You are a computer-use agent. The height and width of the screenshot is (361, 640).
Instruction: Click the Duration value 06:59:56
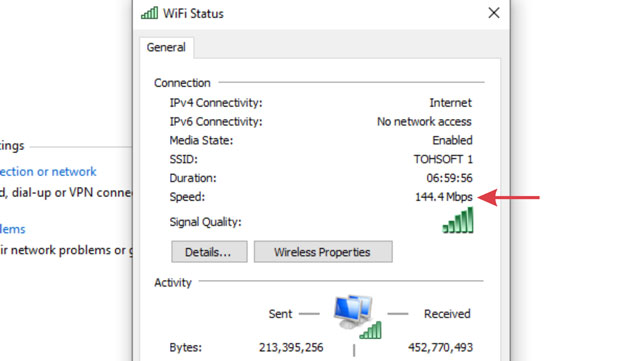[449, 178]
